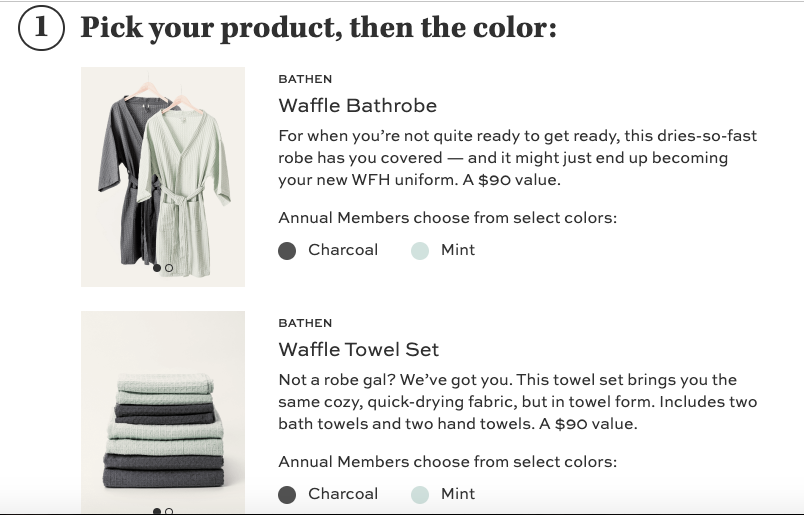Open the Waffle Towel Set product photo
This screenshot has width=804, height=515.
pos(163,412)
